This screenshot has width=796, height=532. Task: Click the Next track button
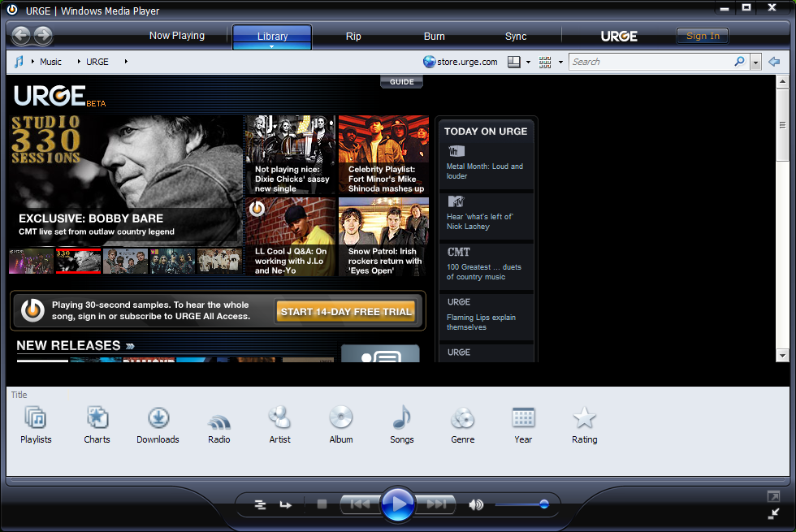coord(435,504)
